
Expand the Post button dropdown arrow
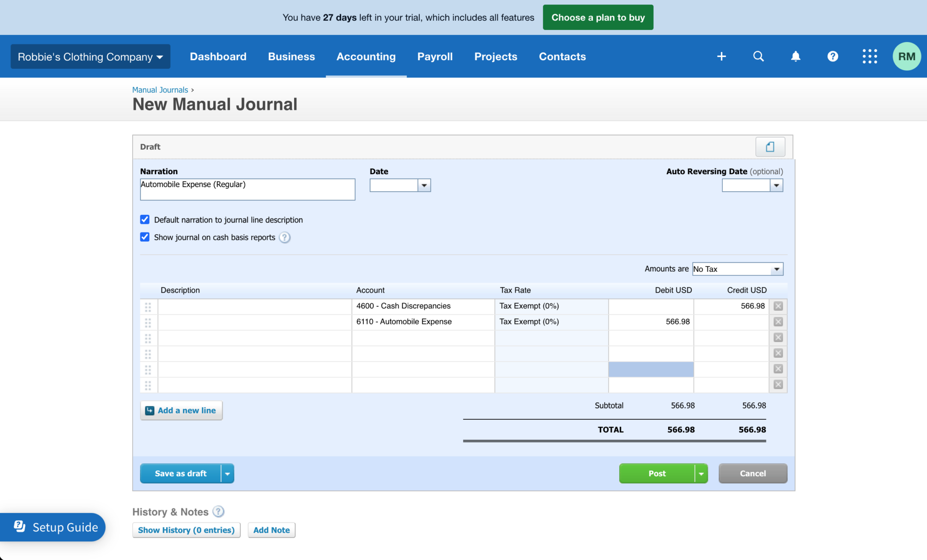(700, 473)
